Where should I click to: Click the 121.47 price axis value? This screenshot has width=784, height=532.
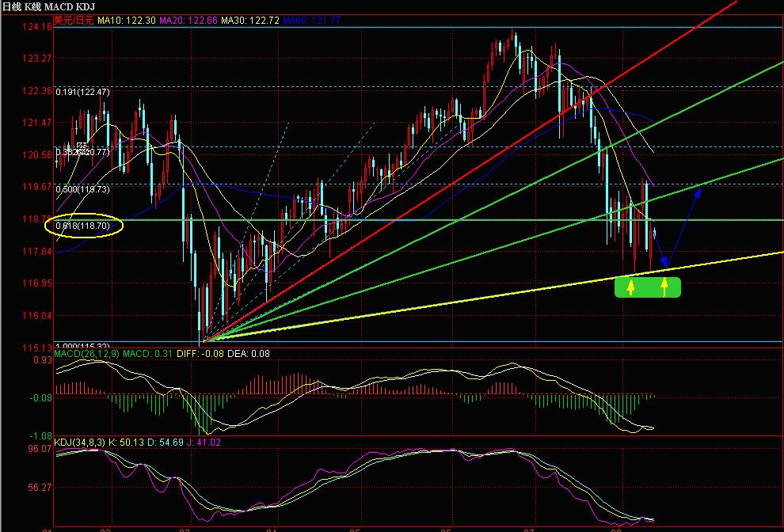tap(37, 123)
